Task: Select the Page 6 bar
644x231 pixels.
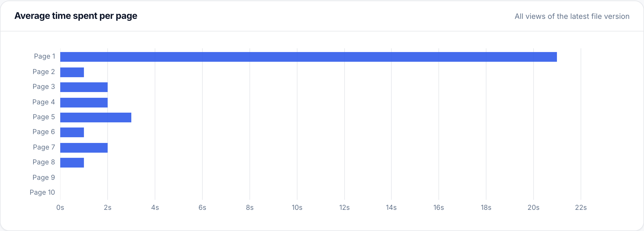Action: (x=72, y=132)
